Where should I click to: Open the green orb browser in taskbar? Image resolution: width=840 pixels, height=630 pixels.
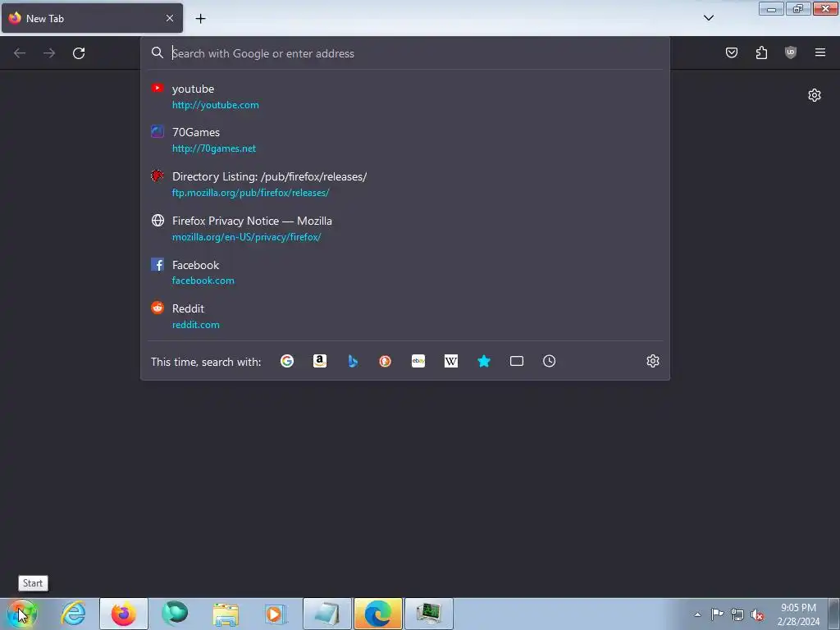[x=175, y=614]
